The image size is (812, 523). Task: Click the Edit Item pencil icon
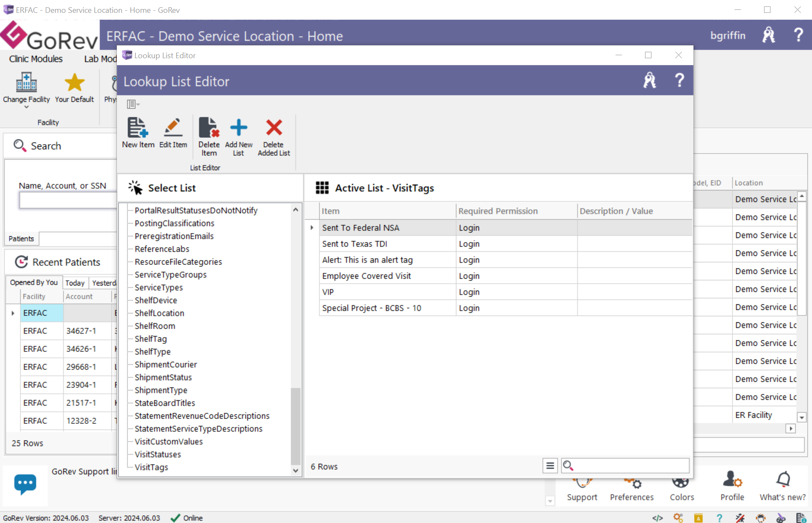tap(173, 128)
